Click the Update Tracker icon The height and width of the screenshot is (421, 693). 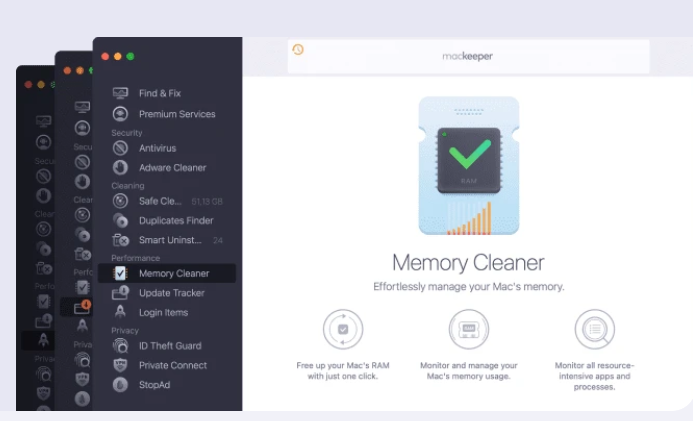pyautogui.click(x=120, y=292)
